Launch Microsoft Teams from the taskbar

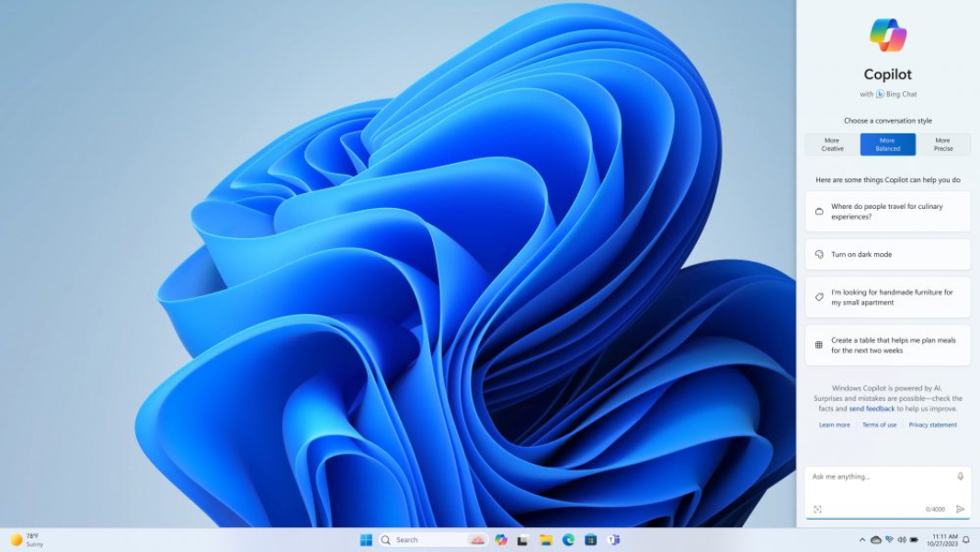pos(614,539)
